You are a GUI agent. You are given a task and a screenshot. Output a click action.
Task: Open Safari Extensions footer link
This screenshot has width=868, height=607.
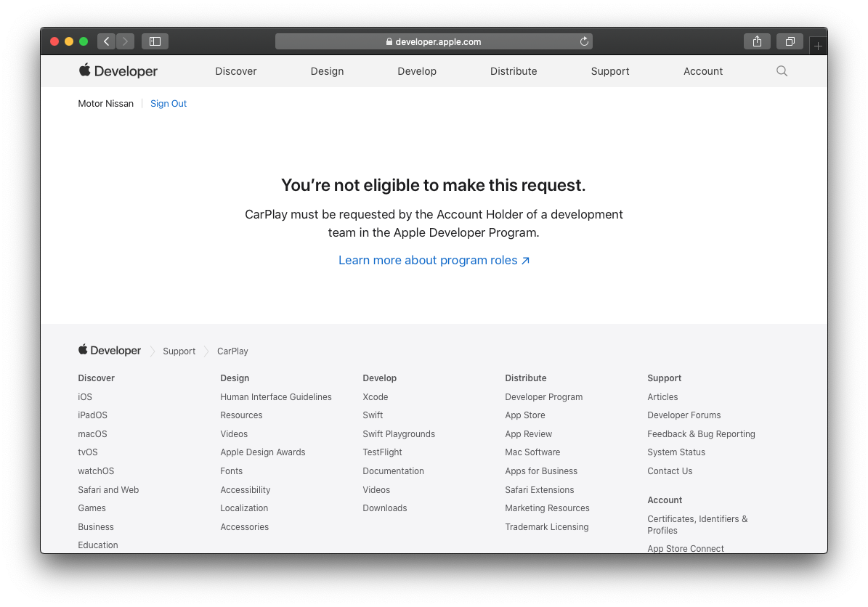coord(539,489)
